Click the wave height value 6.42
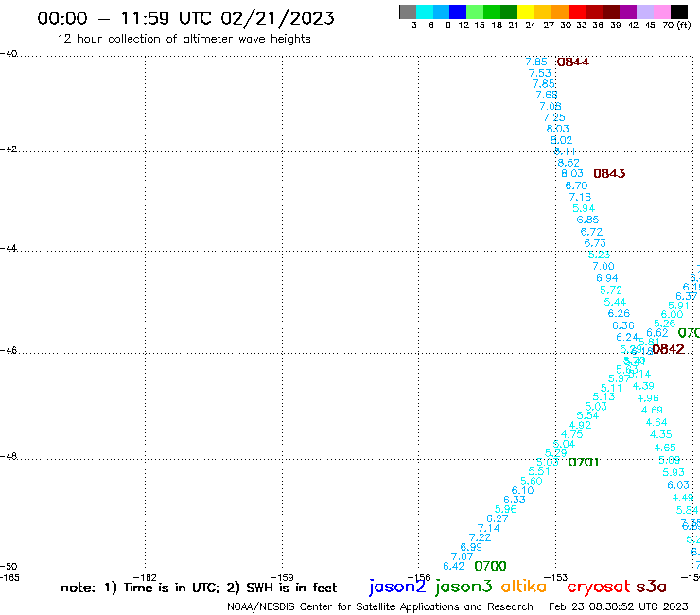The height and width of the screenshot is (615, 700). [453, 567]
